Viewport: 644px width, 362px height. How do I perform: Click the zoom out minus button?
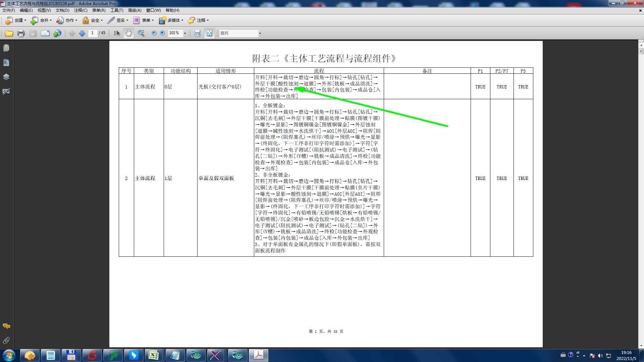(x=154, y=33)
